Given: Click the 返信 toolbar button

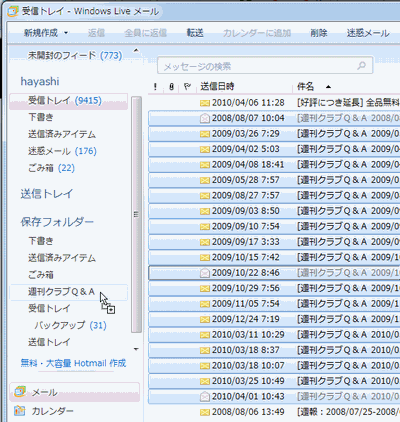Looking at the screenshot, I should click(96, 33).
